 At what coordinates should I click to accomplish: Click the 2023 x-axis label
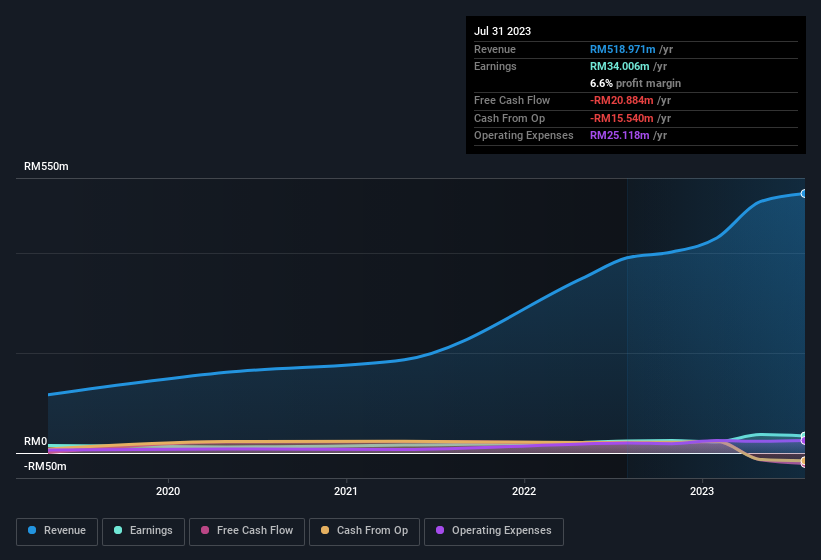tap(702, 491)
